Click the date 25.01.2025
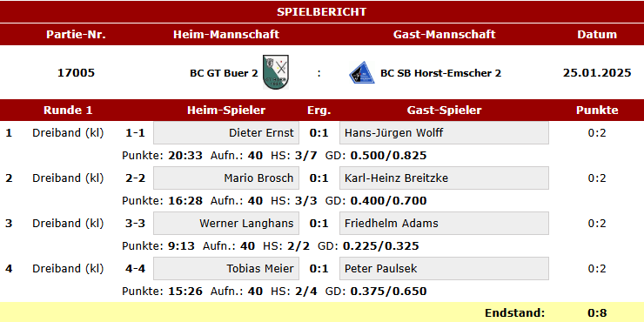Viewport: 644px width, 322px height. point(597,73)
